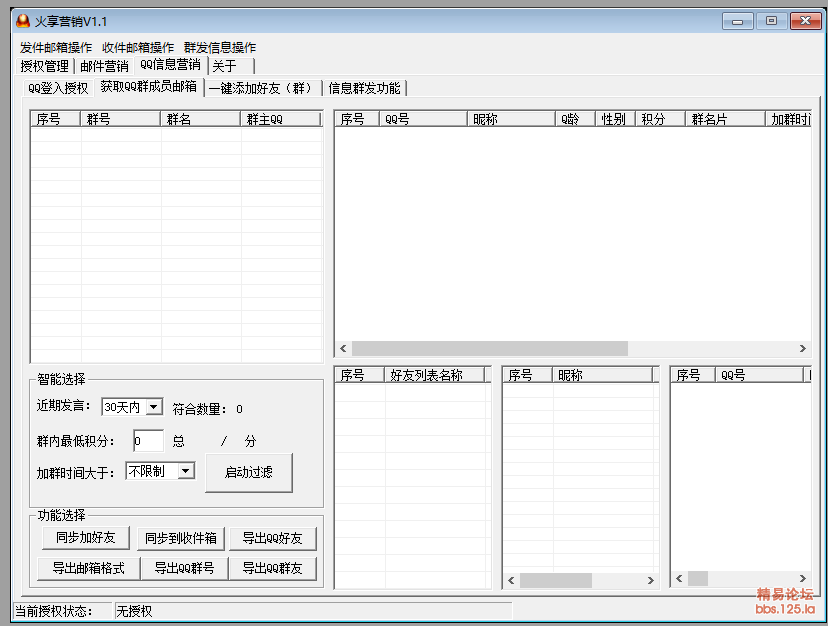Viewport: 828px width, 626px height.
Task: Switch to the 授权管理 tab
Action: (45, 66)
